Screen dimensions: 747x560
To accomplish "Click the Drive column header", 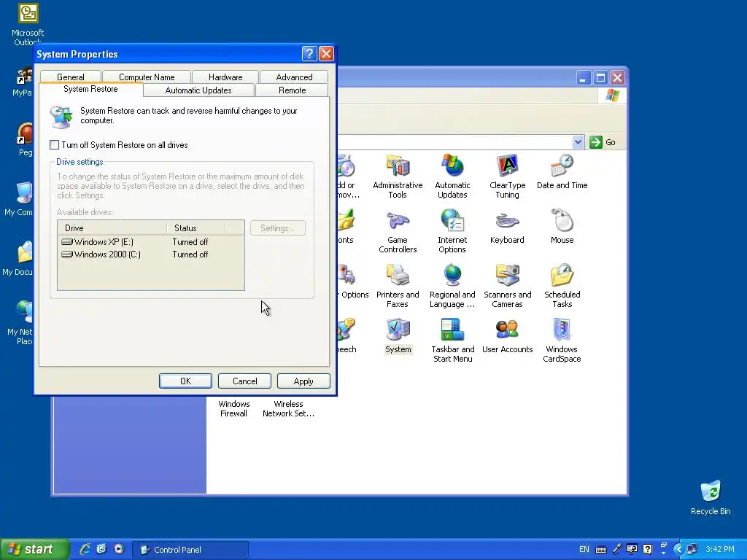I will [112, 227].
